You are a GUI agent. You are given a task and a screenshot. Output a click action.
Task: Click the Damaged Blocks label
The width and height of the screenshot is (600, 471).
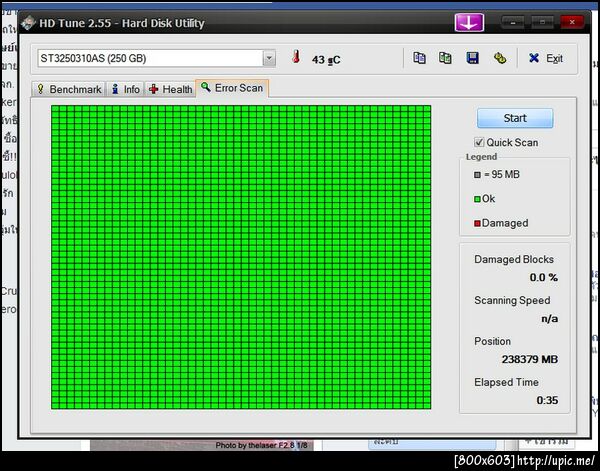point(514,259)
